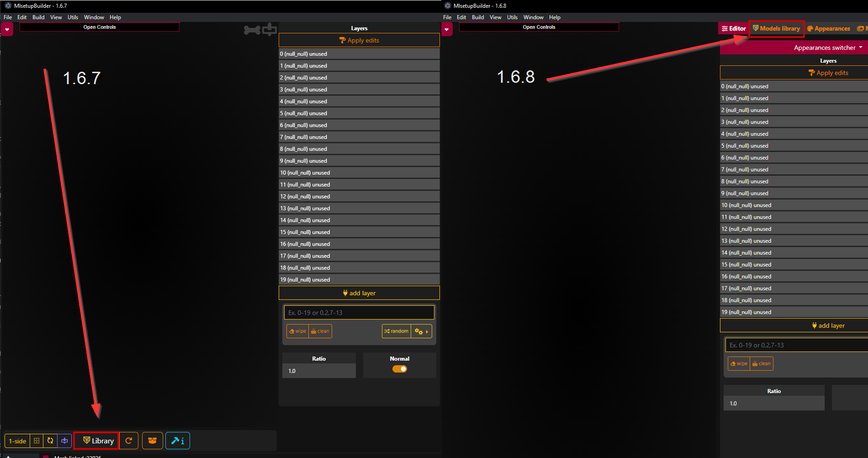Click the blue hammer info icon
This screenshot has height=458, width=868.
[x=178, y=441]
